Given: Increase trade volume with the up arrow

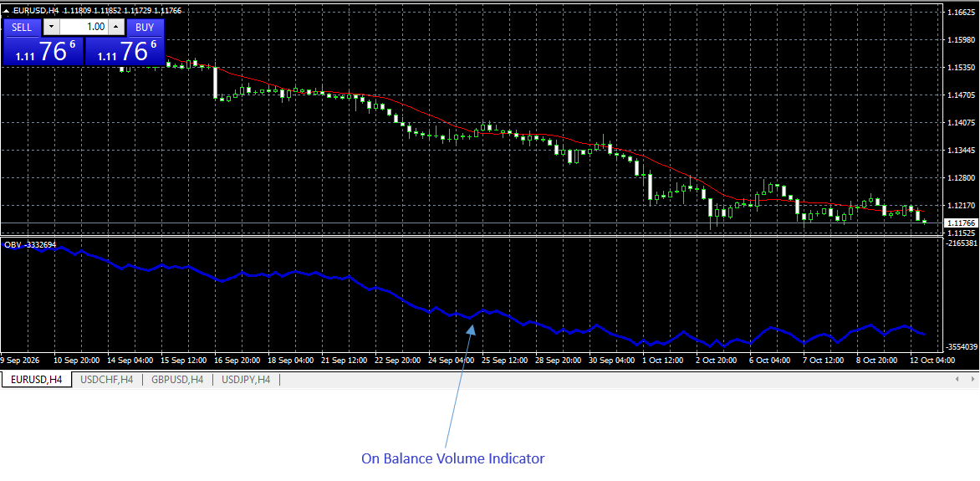Looking at the screenshot, I should (116, 27).
